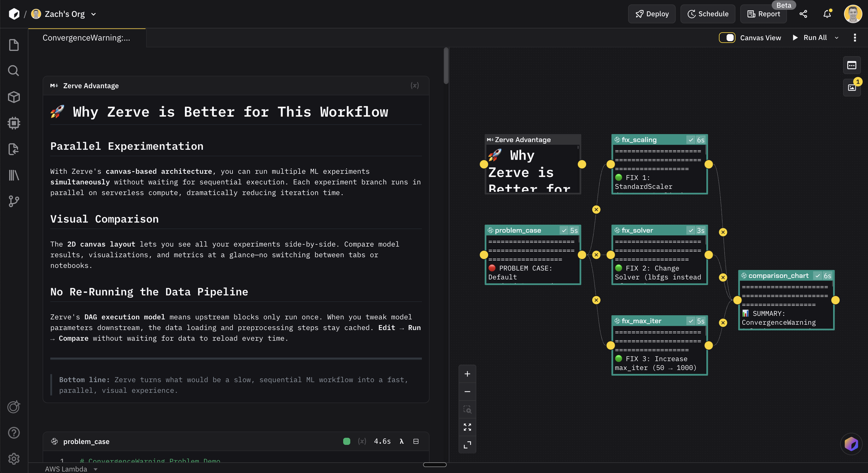Image resolution: width=868 pixels, height=473 pixels.
Task: Open the file export icon in sidebar
Action: (x=14, y=149)
